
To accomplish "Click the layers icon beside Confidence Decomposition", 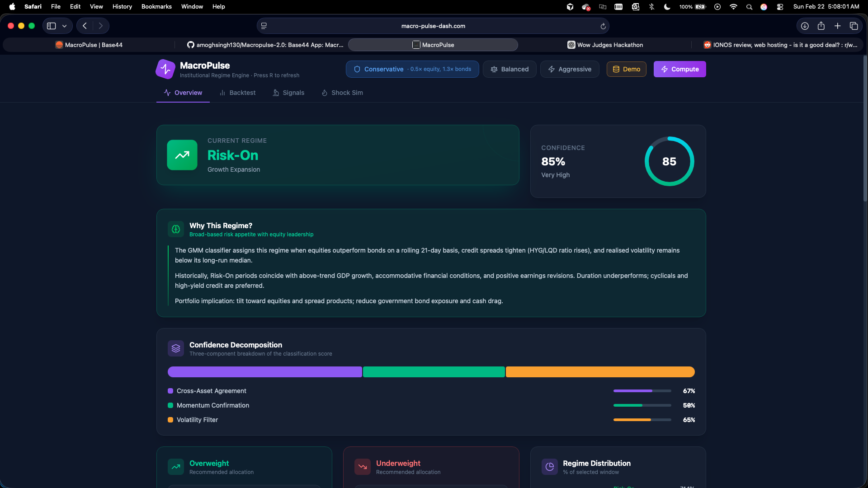I will click(176, 348).
